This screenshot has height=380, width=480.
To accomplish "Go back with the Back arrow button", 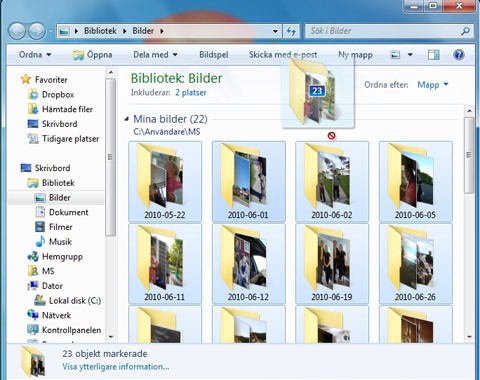I will [17, 31].
